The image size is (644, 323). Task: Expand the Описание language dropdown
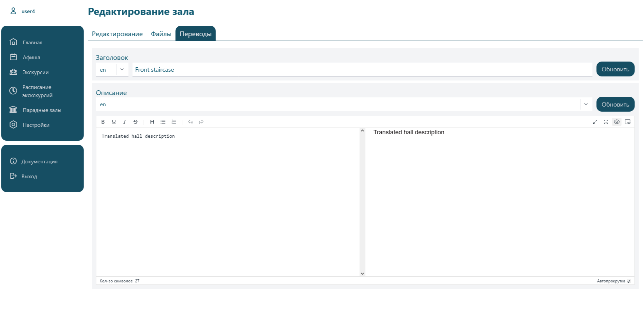(585, 105)
